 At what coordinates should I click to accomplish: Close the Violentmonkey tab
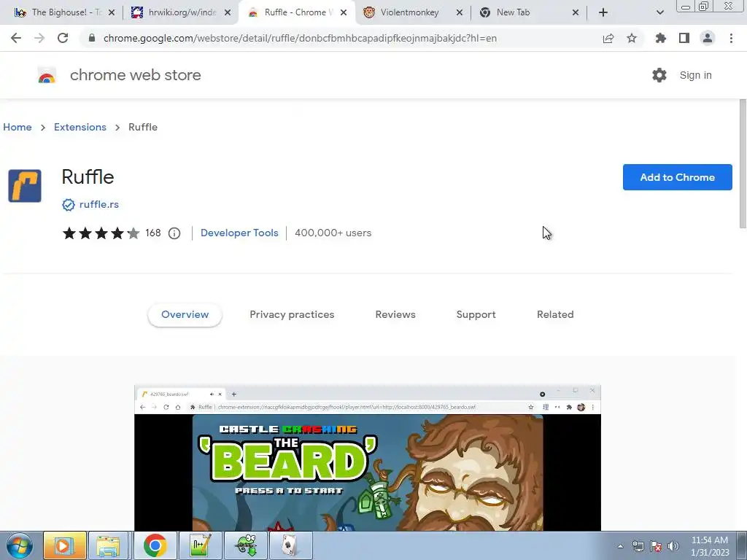click(x=460, y=12)
